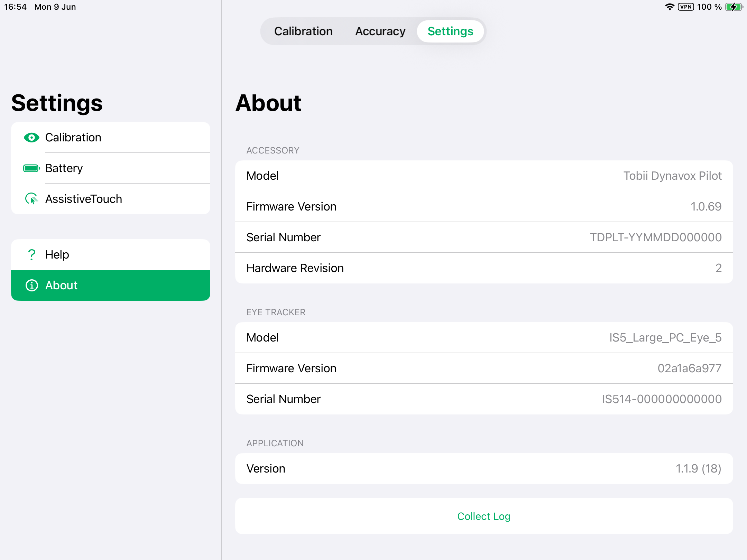
Task: Select the accessory Serial Number row
Action: click(484, 237)
